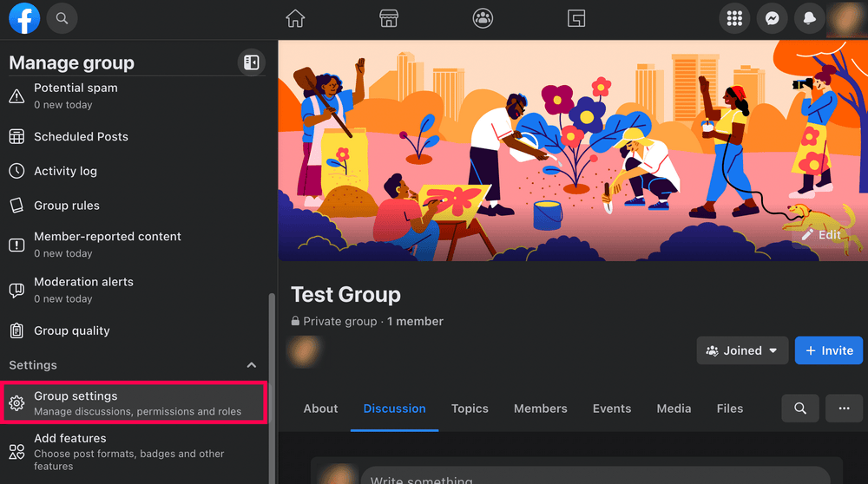Open the apps grid menu icon

735,18
